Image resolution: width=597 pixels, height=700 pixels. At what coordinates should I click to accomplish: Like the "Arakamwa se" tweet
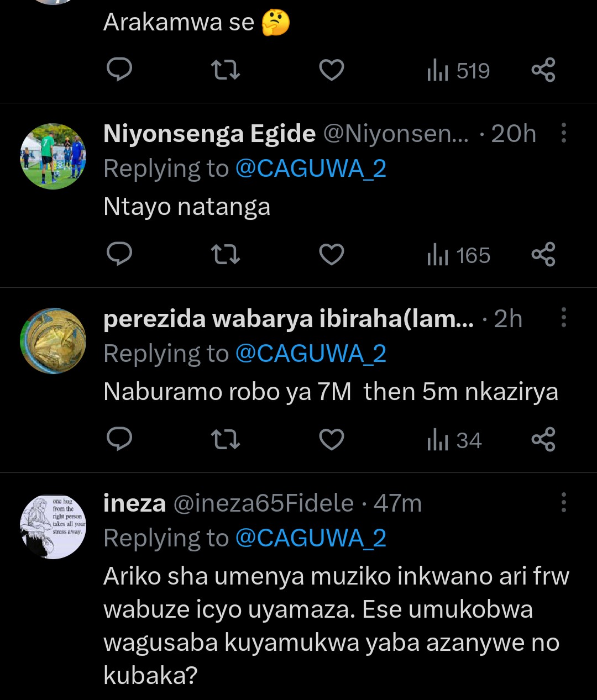tap(332, 70)
